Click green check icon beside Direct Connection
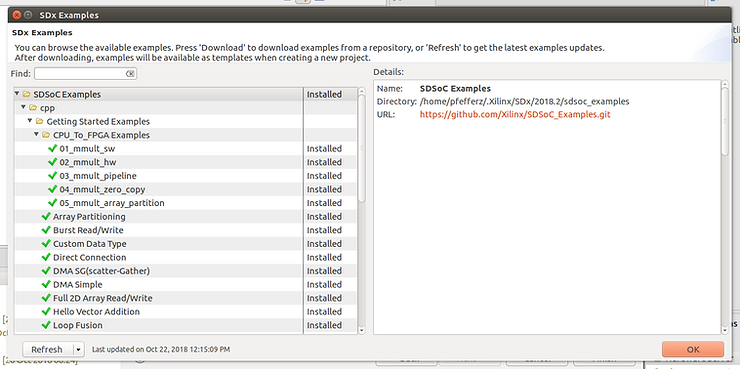This screenshot has height=369, width=740. coord(46,258)
